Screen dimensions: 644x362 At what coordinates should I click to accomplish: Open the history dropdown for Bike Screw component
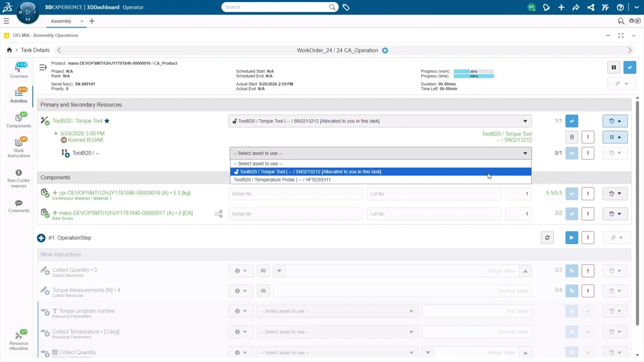pos(615,214)
